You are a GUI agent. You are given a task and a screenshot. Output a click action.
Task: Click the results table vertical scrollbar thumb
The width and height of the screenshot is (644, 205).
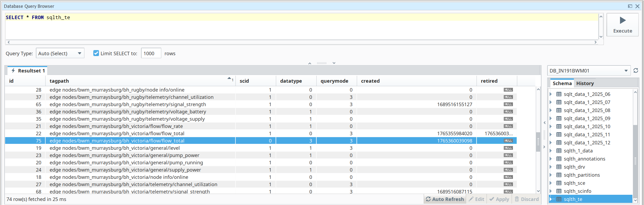[538, 142]
